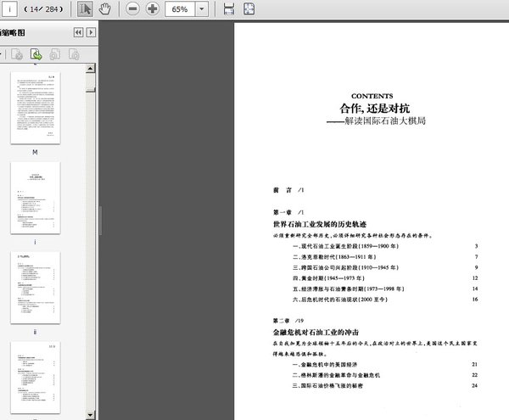The height and width of the screenshot is (420, 509).
Task: Click the green arrow thumbnail panel icon
Action: [36, 54]
